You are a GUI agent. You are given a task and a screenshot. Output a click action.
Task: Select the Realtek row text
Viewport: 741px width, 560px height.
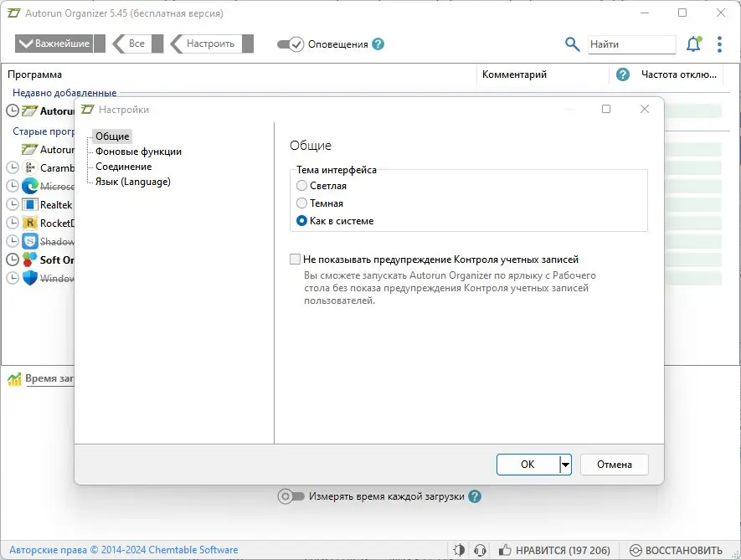56,204
